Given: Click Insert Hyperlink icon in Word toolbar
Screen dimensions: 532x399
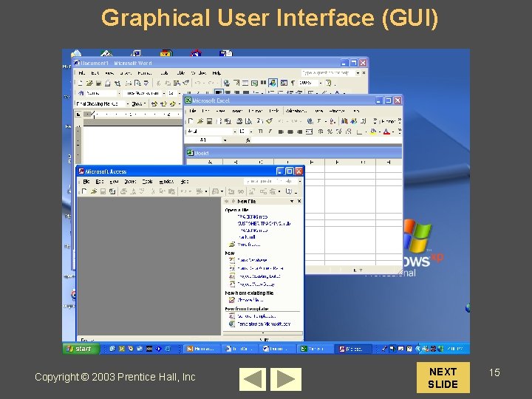Looking at the screenshot, I should click(226, 83).
